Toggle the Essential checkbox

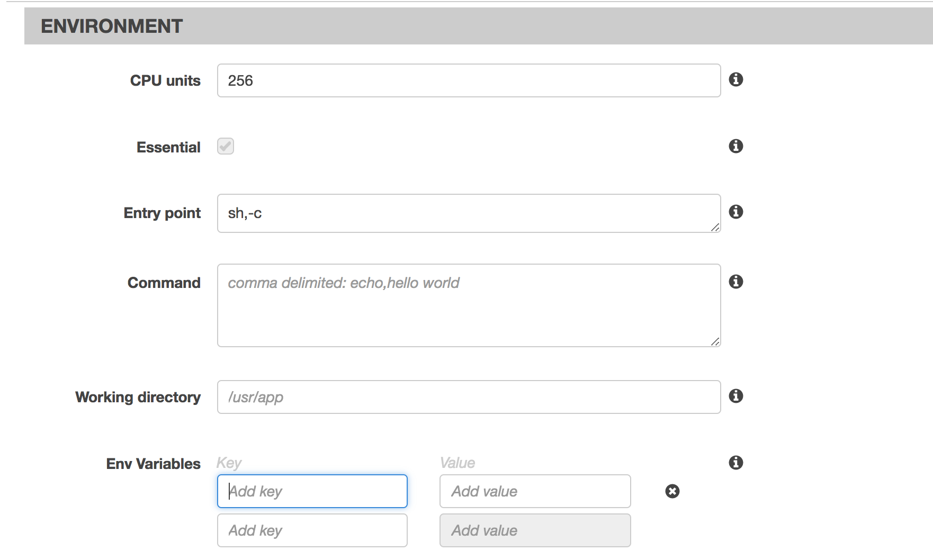pyautogui.click(x=226, y=146)
